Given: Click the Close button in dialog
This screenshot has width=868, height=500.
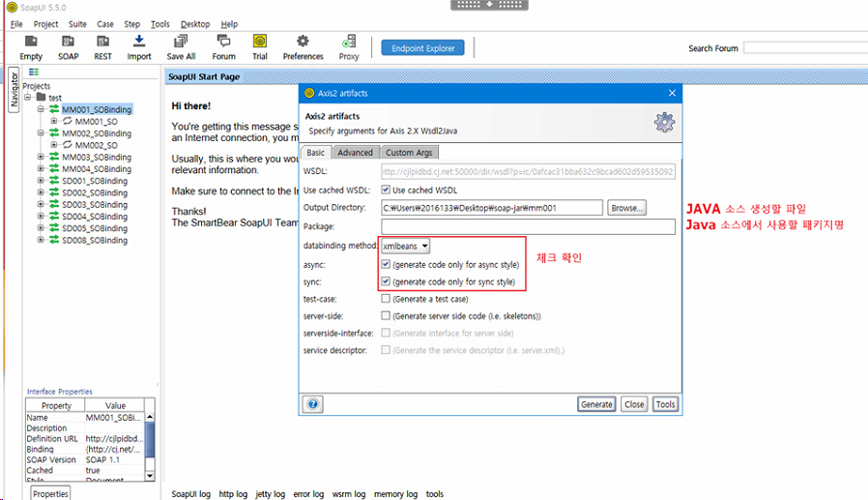Looking at the screenshot, I should [x=634, y=404].
